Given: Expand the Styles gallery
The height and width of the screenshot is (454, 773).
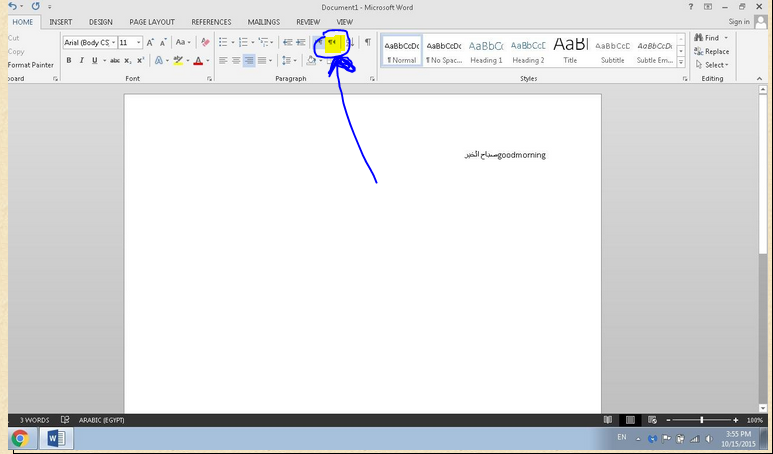Looking at the screenshot, I should pyautogui.click(x=681, y=62).
